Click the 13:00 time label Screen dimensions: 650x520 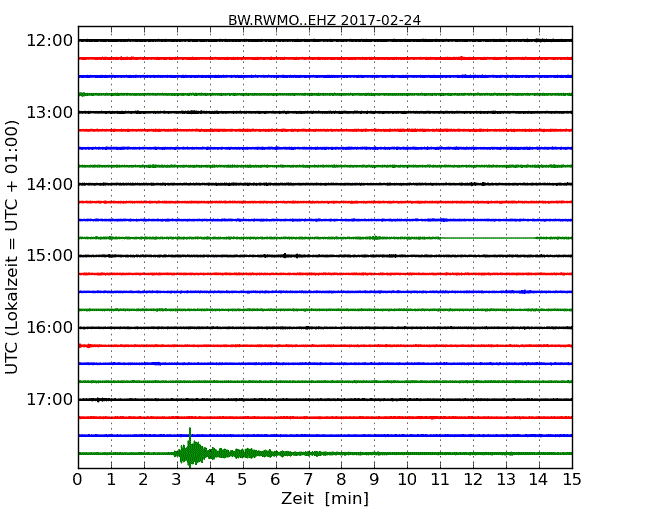pyautogui.click(x=50, y=112)
